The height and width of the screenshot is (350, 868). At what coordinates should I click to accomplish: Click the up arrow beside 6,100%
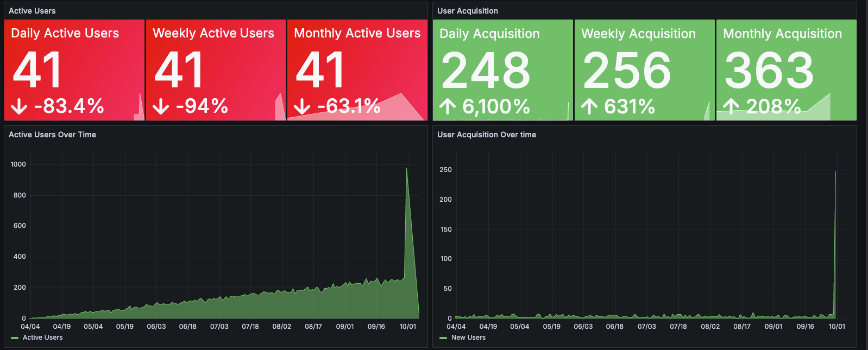click(448, 106)
